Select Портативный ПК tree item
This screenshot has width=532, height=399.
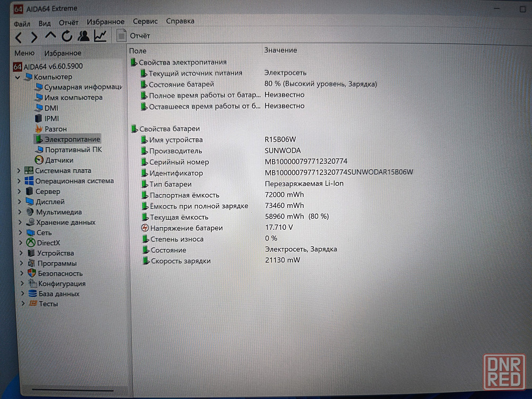[68, 149]
